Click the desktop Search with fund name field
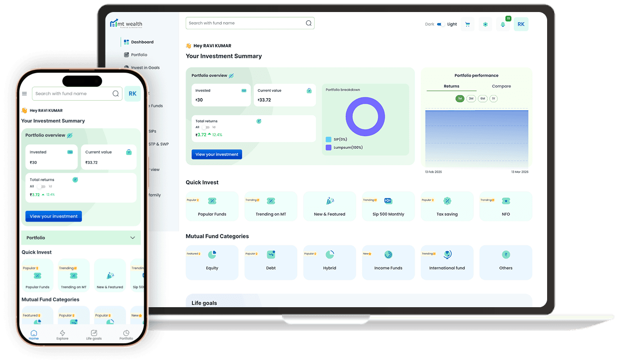617x364 pixels. click(246, 23)
